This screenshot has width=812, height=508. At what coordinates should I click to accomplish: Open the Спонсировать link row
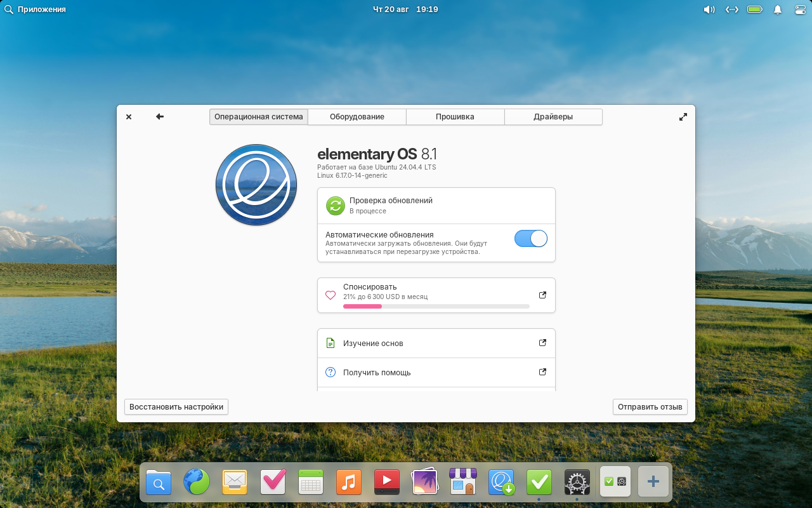click(436, 295)
